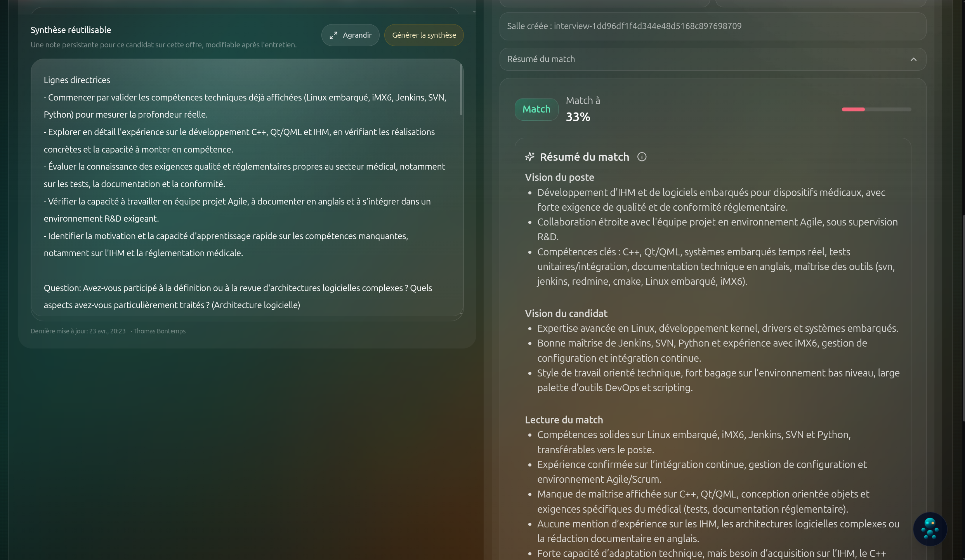The image size is (965, 560).
Task: Click the Synthèse réutilisable section title
Action: click(71, 30)
